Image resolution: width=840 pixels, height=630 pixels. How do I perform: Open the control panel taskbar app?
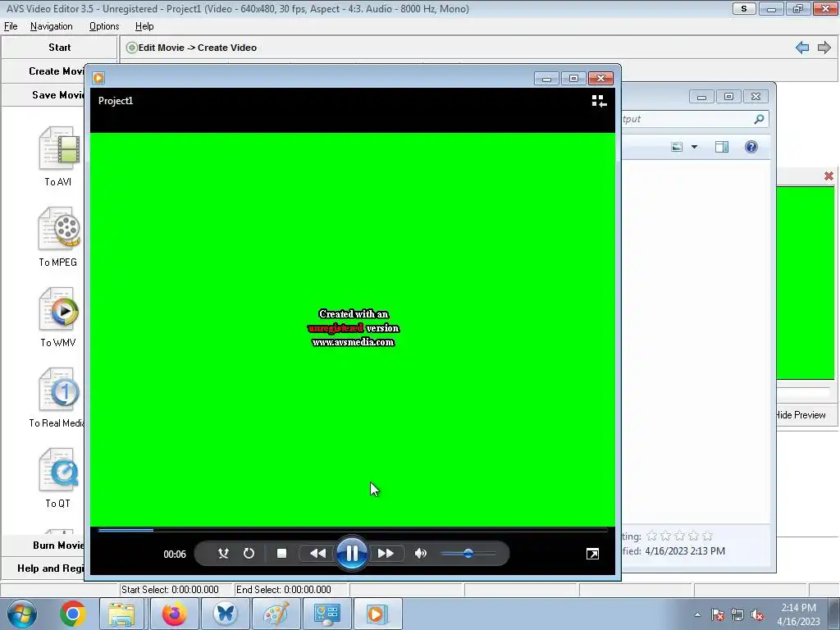[x=326, y=614]
